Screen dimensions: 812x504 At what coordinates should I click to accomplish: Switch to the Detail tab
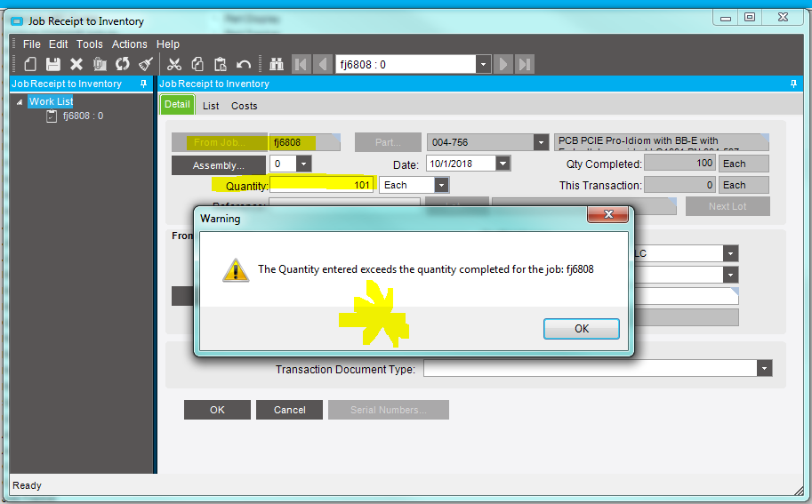tap(177, 105)
